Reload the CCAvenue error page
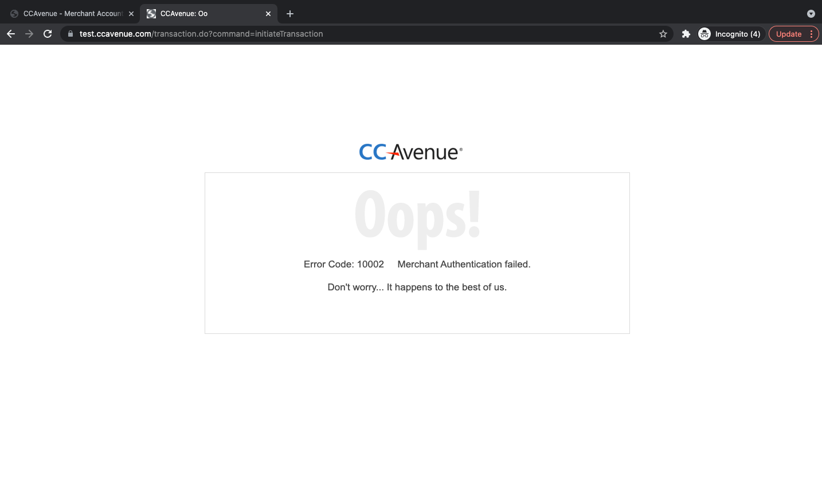This screenshot has height=504, width=822. pyautogui.click(x=48, y=34)
